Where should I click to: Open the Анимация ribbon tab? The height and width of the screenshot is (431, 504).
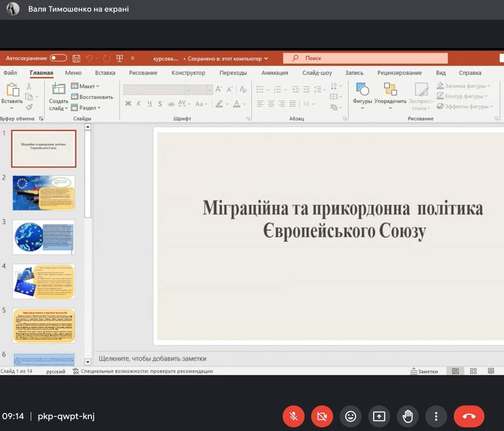click(x=274, y=73)
